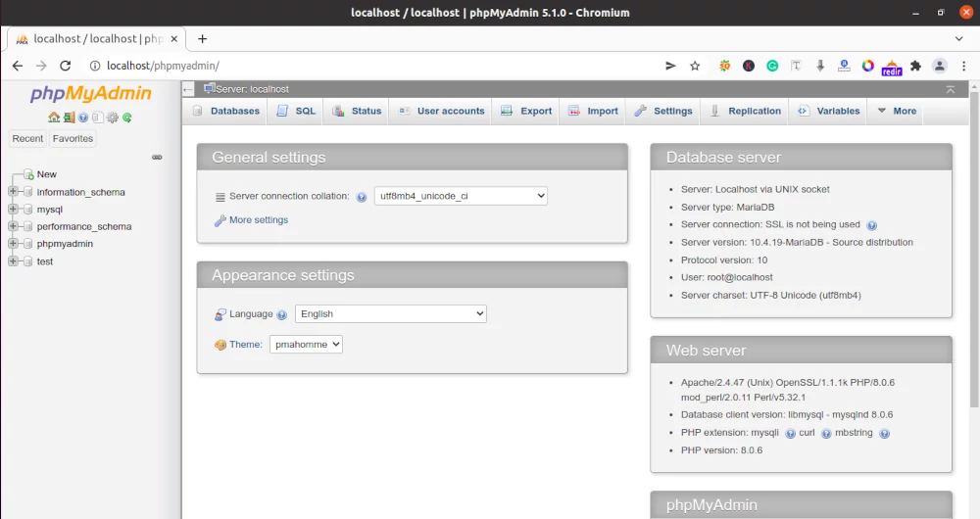Expand the performance_schema database node

pos(13,226)
